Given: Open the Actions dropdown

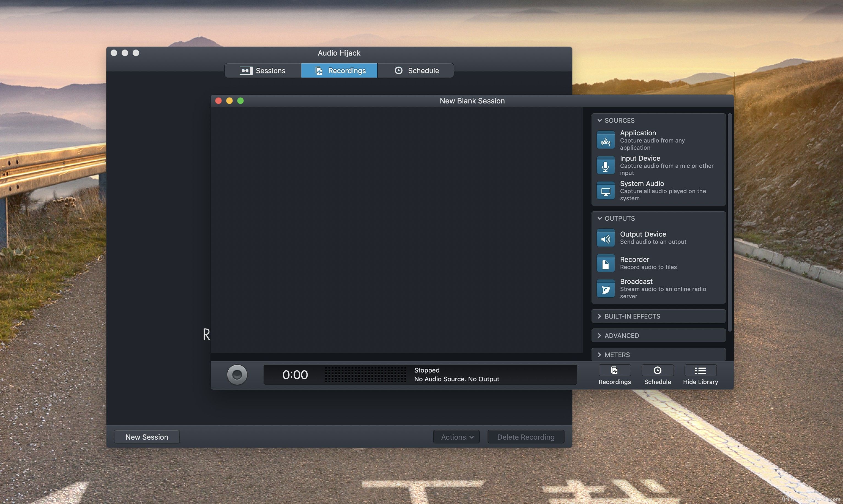Looking at the screenshot, I should click(x=456, y=437).
